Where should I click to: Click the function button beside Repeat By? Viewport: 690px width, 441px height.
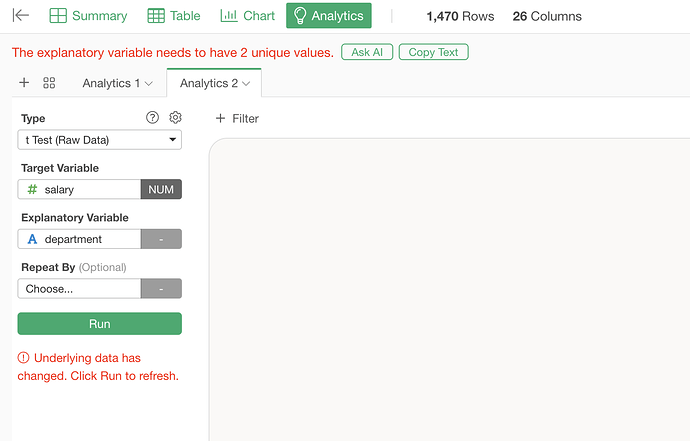click(161, 289)
